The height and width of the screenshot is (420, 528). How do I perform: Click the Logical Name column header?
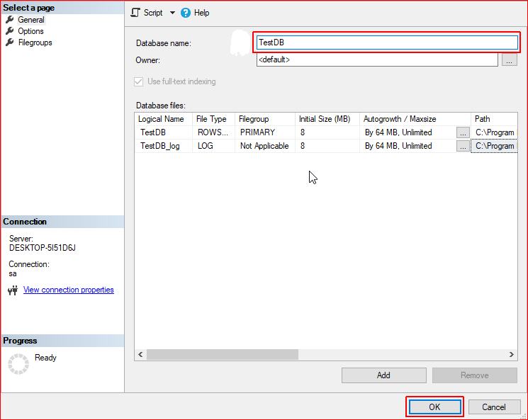(x=162, y=119)
